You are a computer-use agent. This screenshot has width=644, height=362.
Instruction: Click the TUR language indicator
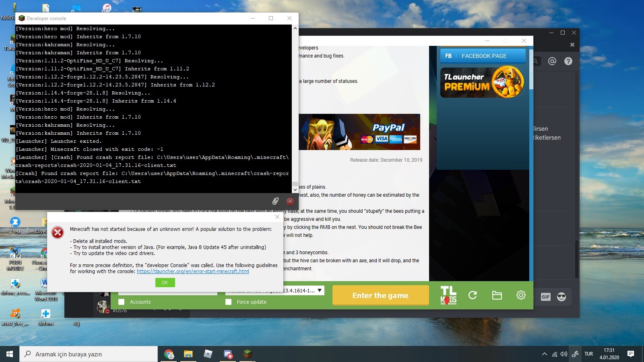click(x=589, y=354)
